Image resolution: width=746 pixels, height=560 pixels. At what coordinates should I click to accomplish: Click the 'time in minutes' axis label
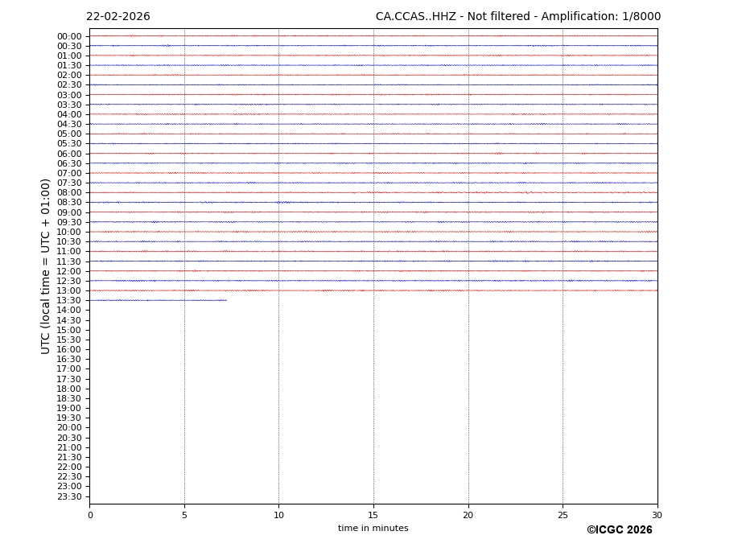click(x=373, y=529)
